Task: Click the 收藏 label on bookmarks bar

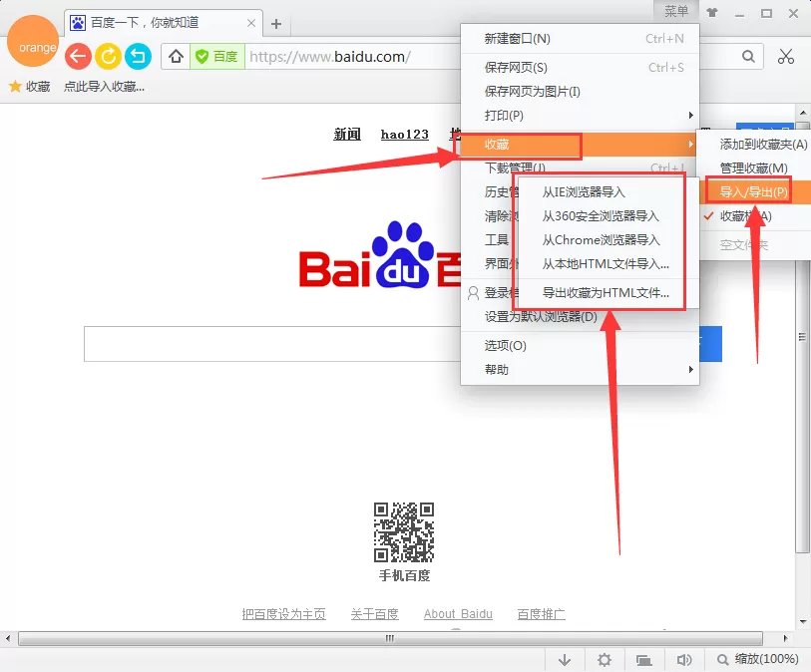Action: tap(38, 87)
